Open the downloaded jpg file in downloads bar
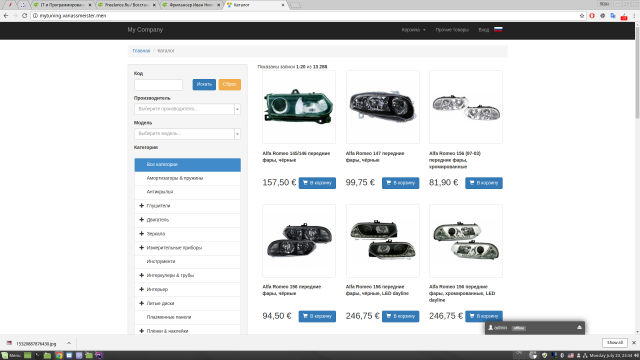Image resolution: width=640 pixels, height=360 pixels. click(36, 343)
